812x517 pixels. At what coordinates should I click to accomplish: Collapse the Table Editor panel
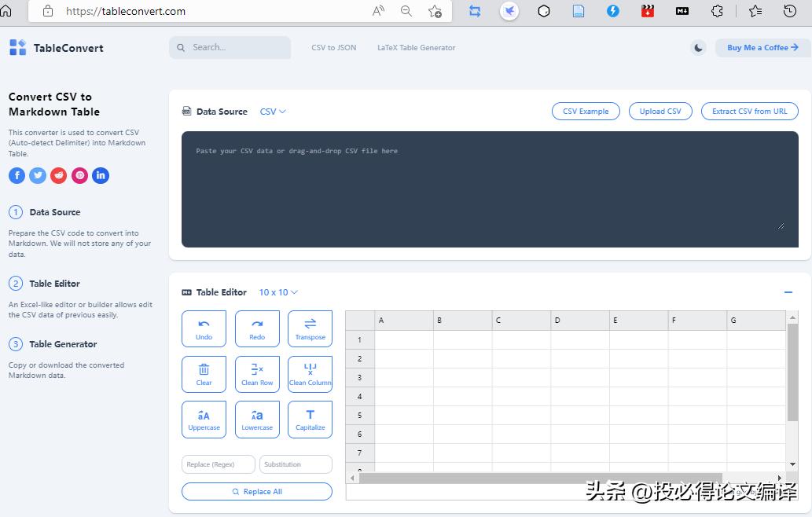pyautogui.click(x=788, y=292)
